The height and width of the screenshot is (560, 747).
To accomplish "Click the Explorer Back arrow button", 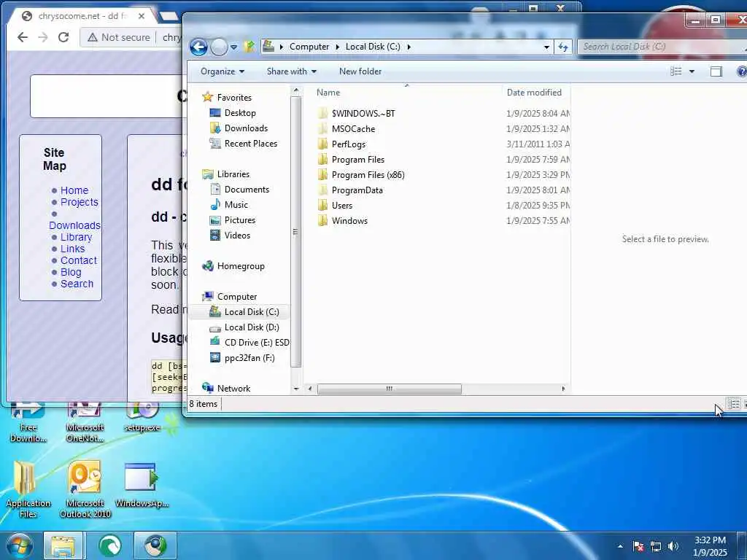I will click(x=198, y=47).
